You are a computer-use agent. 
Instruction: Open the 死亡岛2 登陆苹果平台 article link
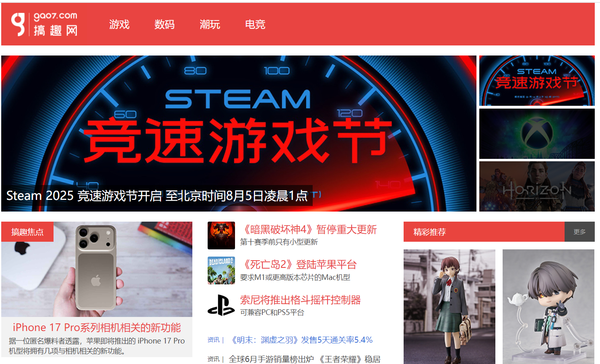(300, 265)
